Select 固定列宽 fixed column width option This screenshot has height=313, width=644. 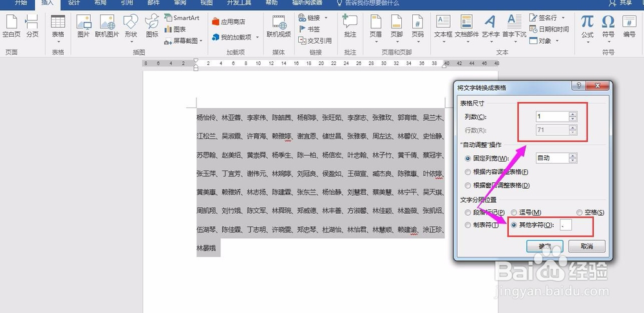487,158
